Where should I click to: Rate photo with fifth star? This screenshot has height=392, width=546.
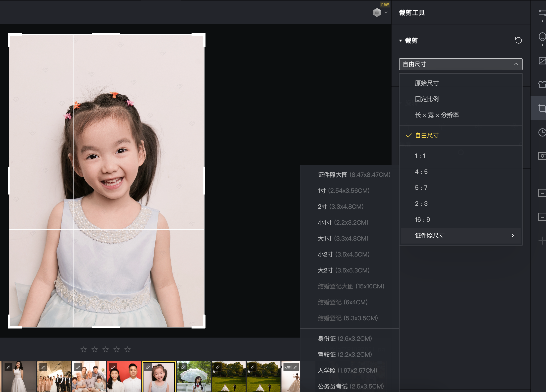point(128,349)
